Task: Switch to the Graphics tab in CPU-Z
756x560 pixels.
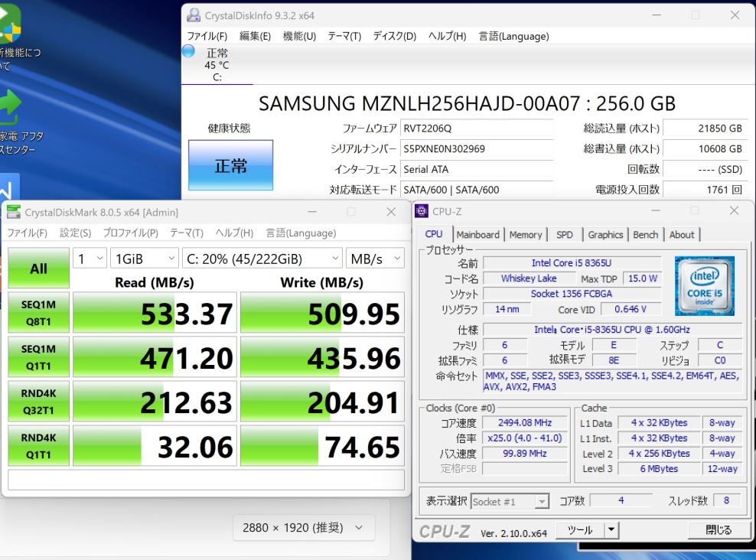Action: (x=605, y=235)
